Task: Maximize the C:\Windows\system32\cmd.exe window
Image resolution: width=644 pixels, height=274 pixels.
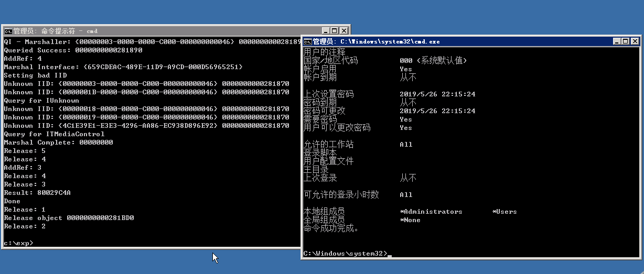Action: pos(625,41)
